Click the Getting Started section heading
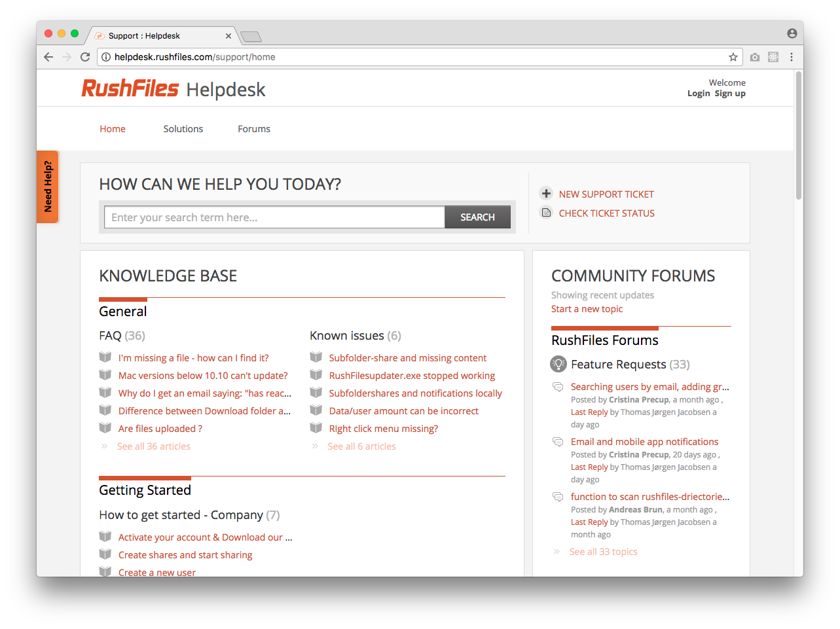The image size is (840, 629). (x=145, y=490)
